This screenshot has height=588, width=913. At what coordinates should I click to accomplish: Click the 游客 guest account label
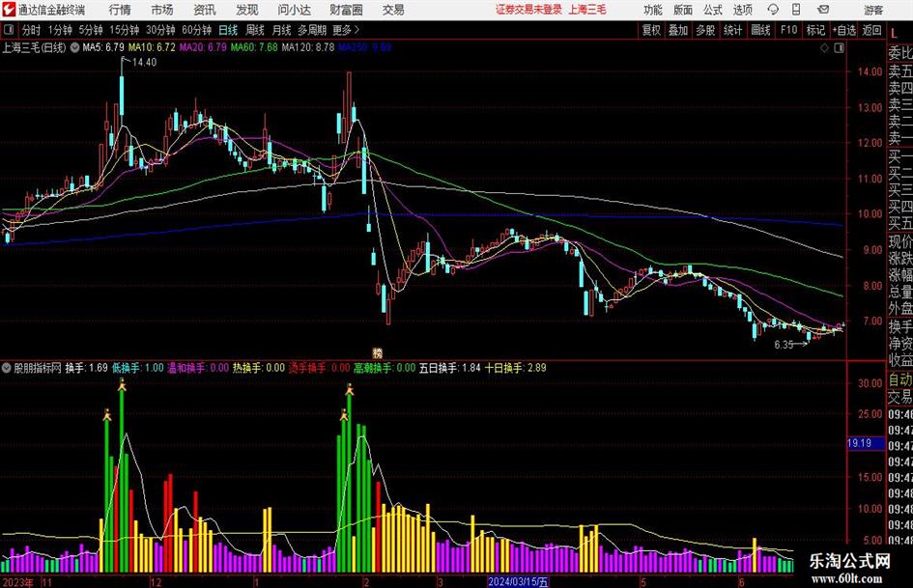pos(873,10)
